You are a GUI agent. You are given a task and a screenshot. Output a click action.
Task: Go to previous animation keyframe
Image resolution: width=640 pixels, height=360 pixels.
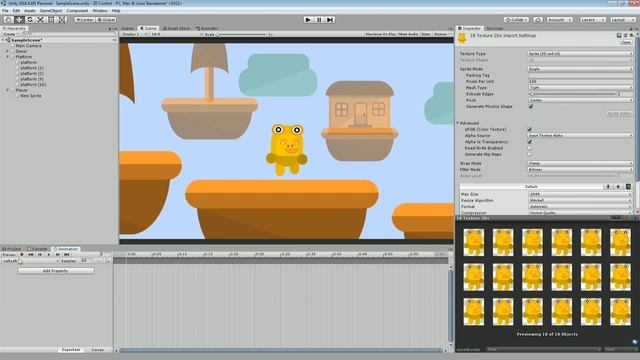tap(40, 254)
